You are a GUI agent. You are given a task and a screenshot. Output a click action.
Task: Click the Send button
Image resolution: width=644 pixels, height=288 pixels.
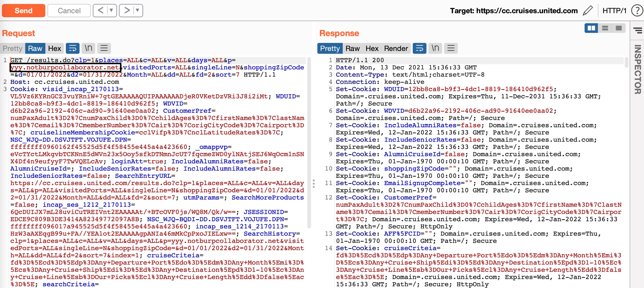(x=23, y=11)
